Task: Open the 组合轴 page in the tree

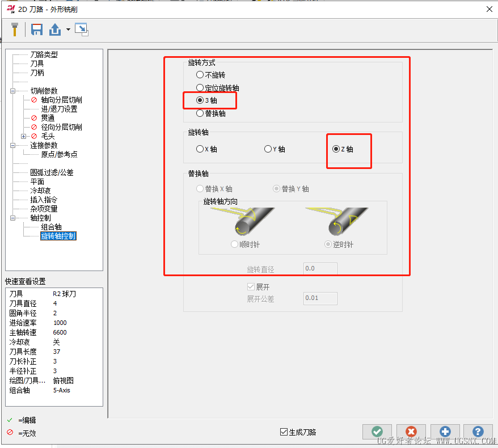Action: click(51, 227)
